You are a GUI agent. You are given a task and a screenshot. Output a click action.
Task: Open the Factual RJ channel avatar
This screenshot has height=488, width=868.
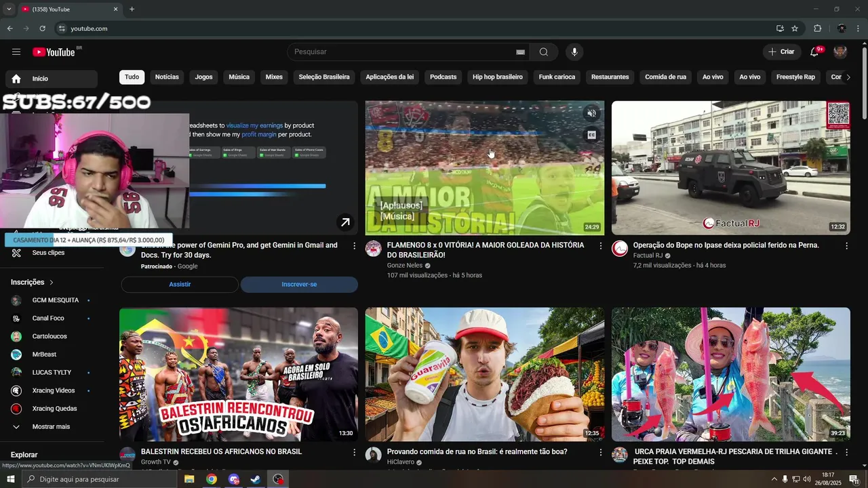coord(620,249)
